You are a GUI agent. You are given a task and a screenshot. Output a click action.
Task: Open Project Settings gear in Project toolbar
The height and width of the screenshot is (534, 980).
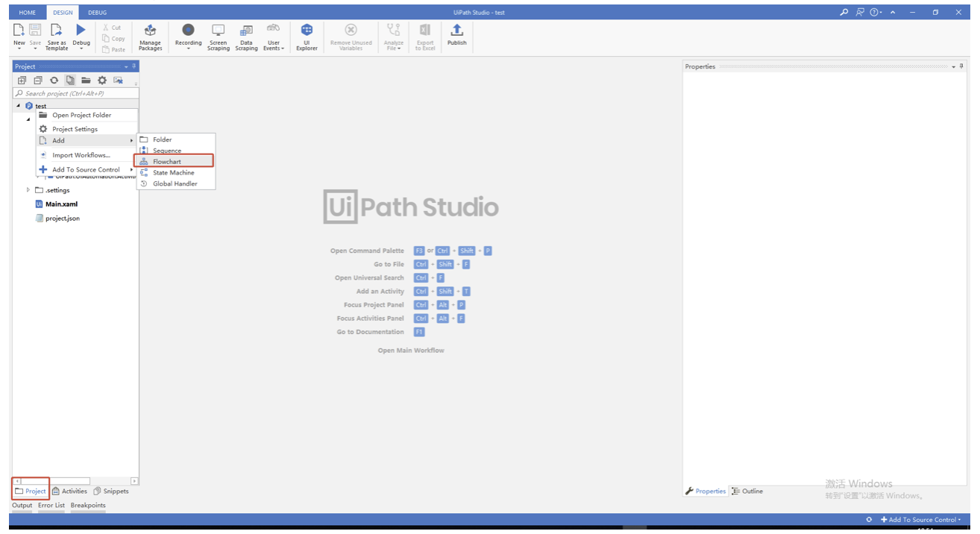[102, 80]
